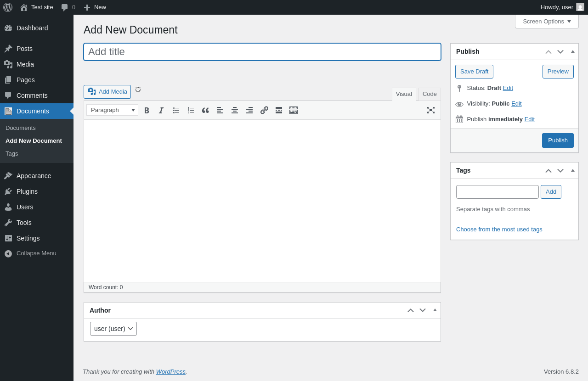Insert or edit a link
588x381 pixels.
coord(264,110)
